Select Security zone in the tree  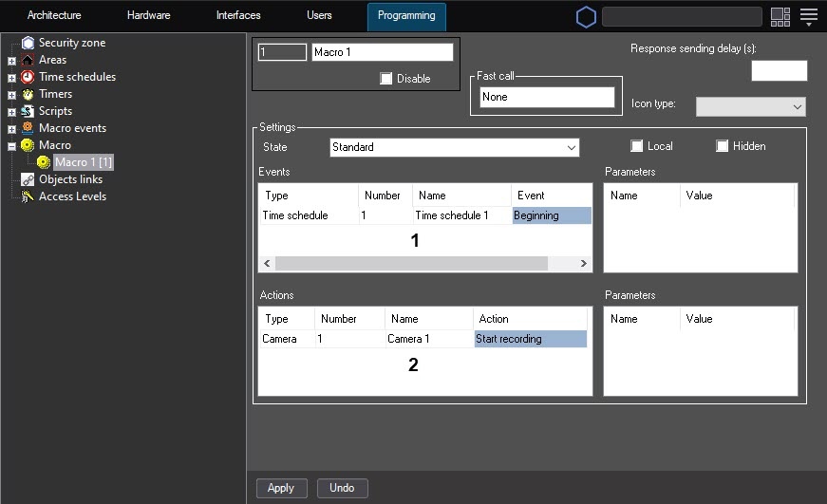pyautogui.click(x=72, y=43)
